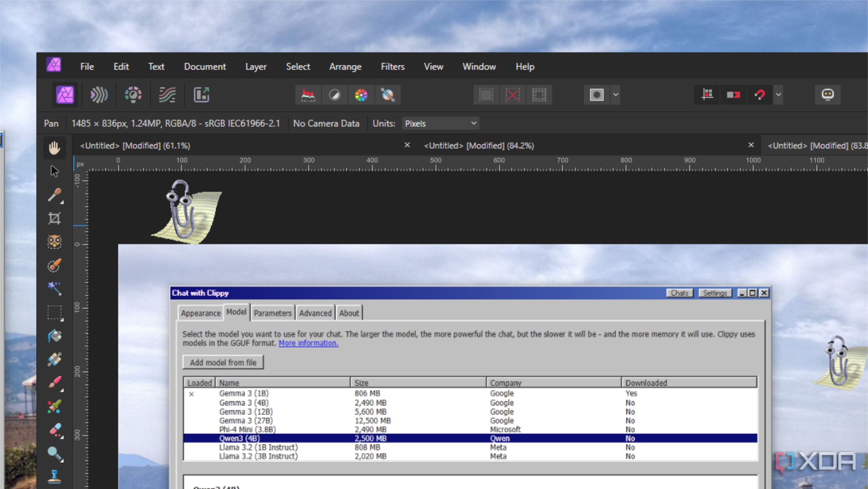Image resolution: width=868 pixels, height=489 pixels.
Task: Click the Invert Pixel Selection icon
Action: pos(539,95)
